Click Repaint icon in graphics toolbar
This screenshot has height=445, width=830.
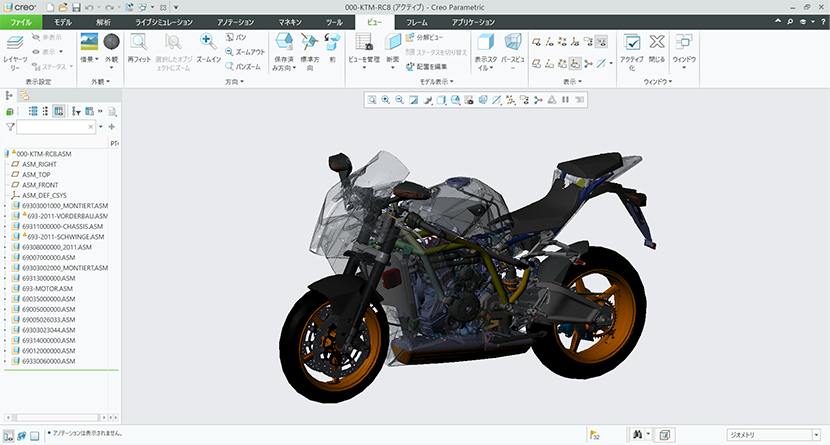pos(413,100)
